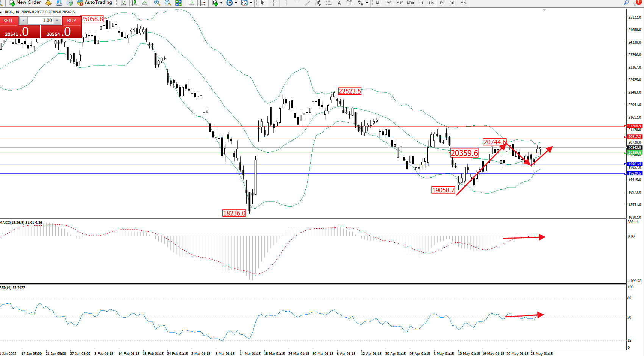Select the Draw Horizontal Line tool
This screenshot has width=644, height=356.
pos(297,3)
